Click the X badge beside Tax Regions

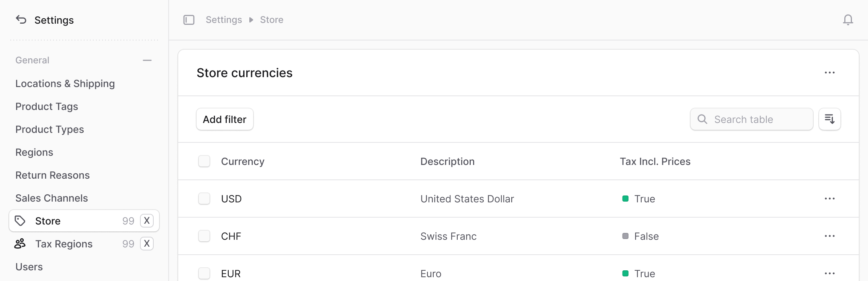pyautogui.click(x=147, y=244)
